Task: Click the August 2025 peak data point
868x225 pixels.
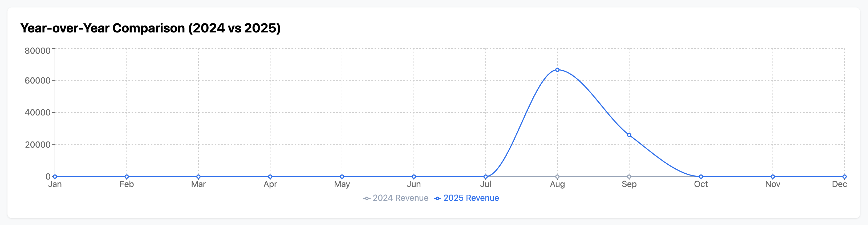Action: tap(557, 70)
